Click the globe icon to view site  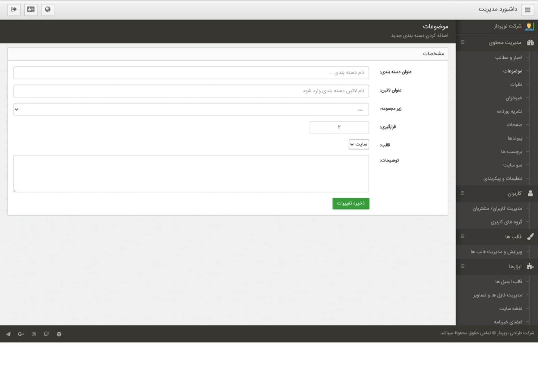(x=48, y=10)
